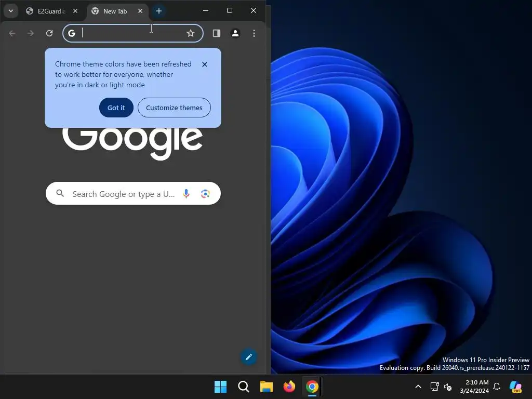Search by image with Google Lens icon
The height and width of the screenshot is (399, 532).
[x=205, y=193]
